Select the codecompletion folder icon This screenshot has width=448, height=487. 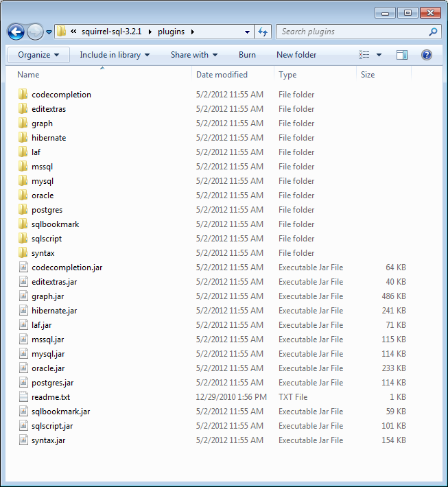[23, 94]
